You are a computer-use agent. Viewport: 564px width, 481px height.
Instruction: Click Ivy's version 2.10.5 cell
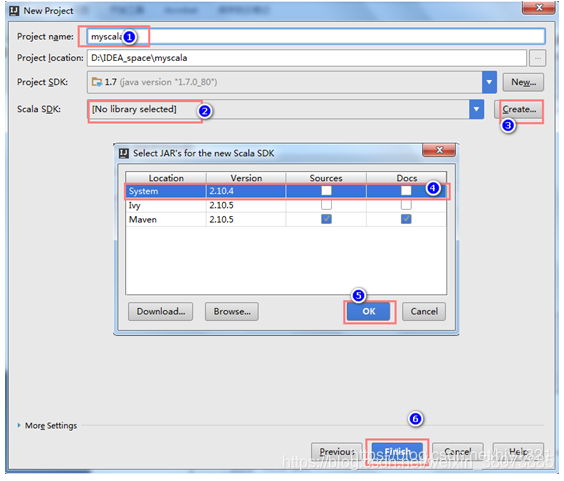click(246, 205)
